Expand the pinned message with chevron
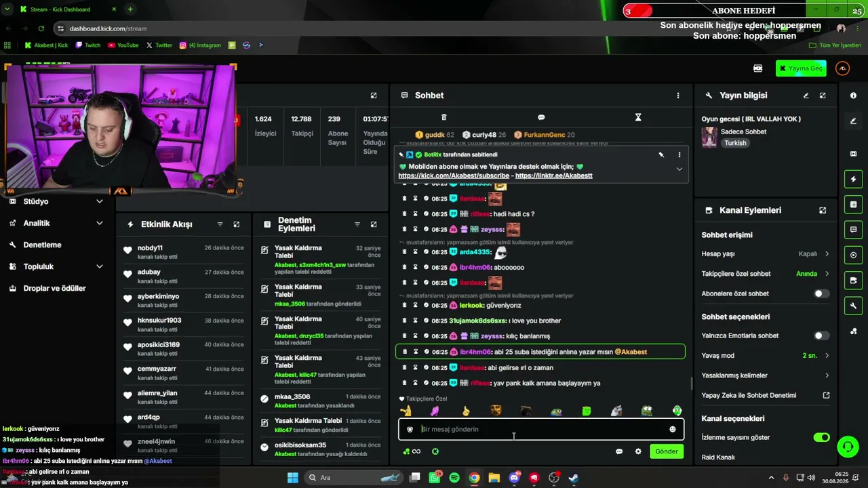The height and width of the screenshot is (488, 868). click(679, 169)
